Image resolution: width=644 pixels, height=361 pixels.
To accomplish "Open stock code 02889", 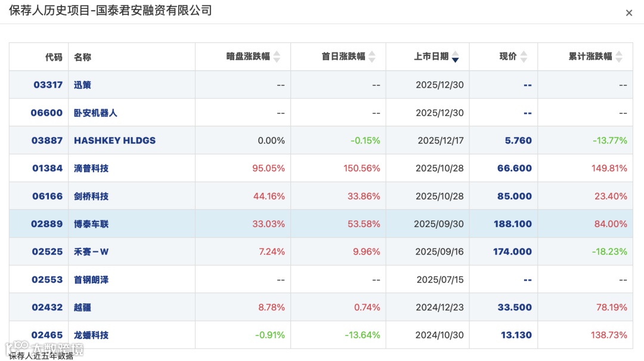I will pos(47,224).
